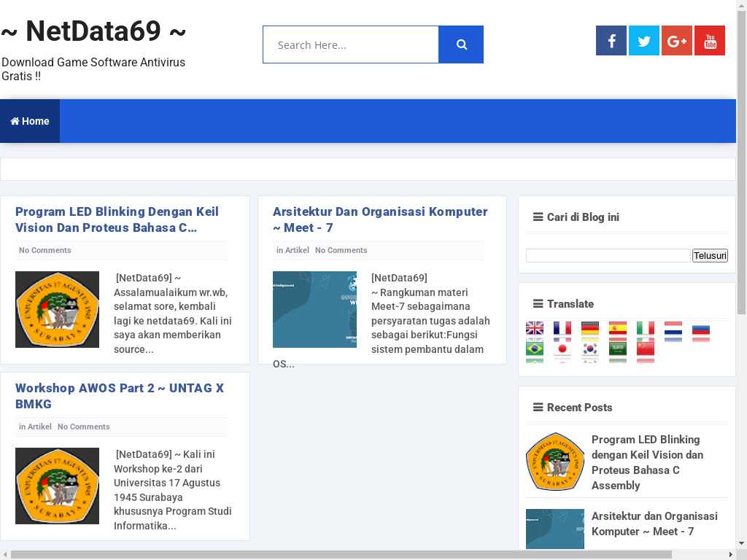Select the German flag translation
747x560 pixels.
pyautogui.click(x=590, y=328)
